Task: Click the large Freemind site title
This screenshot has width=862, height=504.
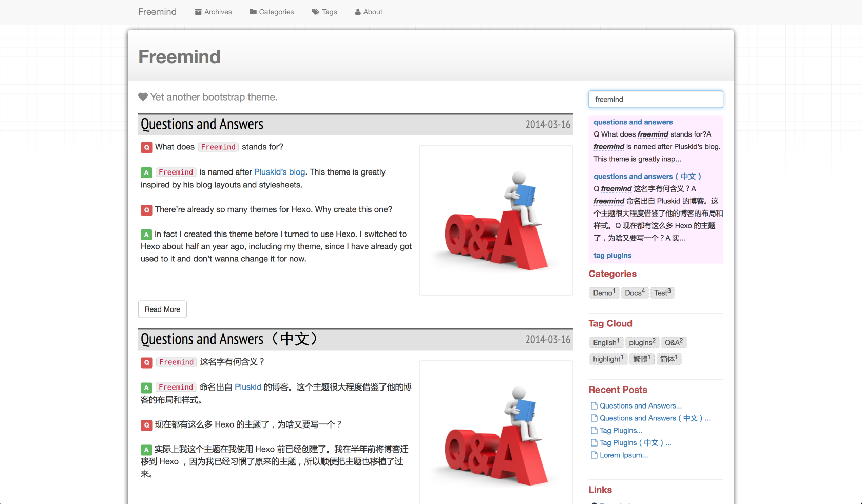Action: click(179, 56)
